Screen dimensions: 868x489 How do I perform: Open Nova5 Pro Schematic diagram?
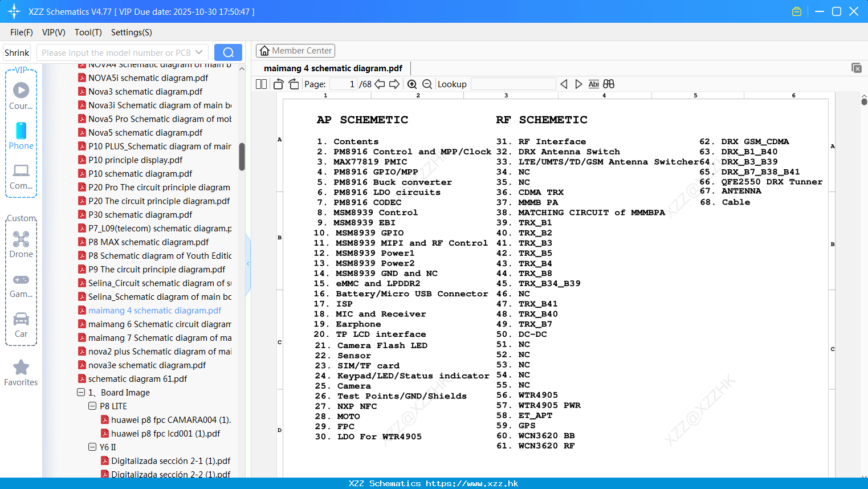160,119
